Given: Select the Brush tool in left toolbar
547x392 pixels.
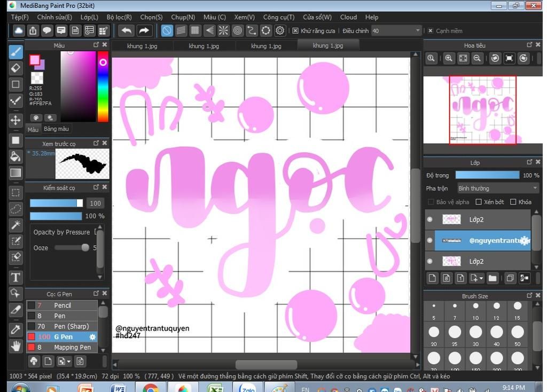Looking at the screenshot, I should click(15, 52).
